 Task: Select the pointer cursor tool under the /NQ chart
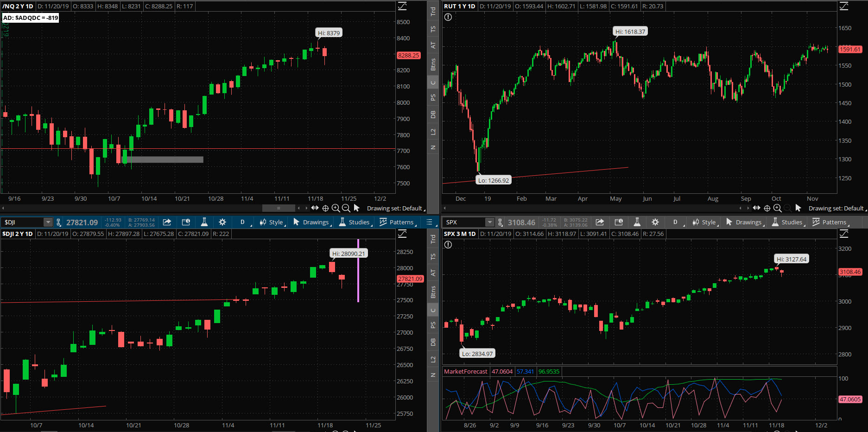coord(356,208)
